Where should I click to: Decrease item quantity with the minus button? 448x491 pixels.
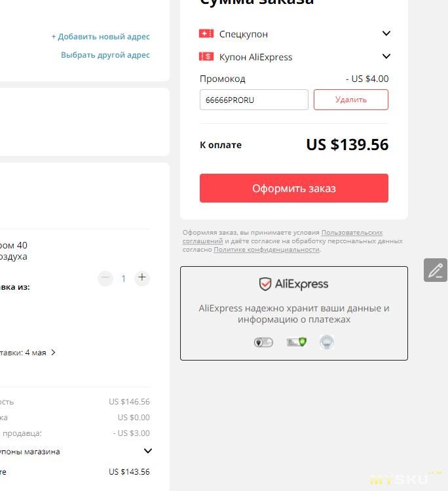click(x=105, y=278)
